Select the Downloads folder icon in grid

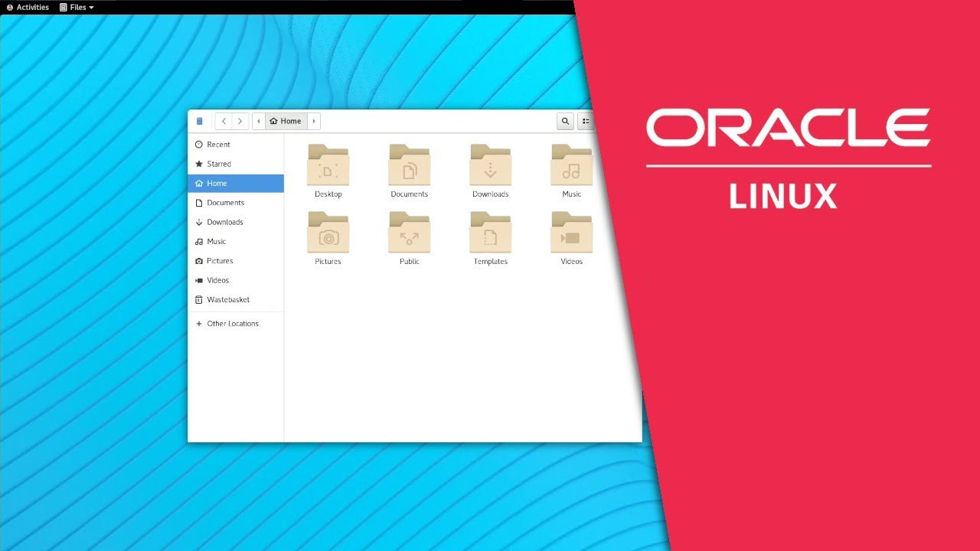click(491, 165)
